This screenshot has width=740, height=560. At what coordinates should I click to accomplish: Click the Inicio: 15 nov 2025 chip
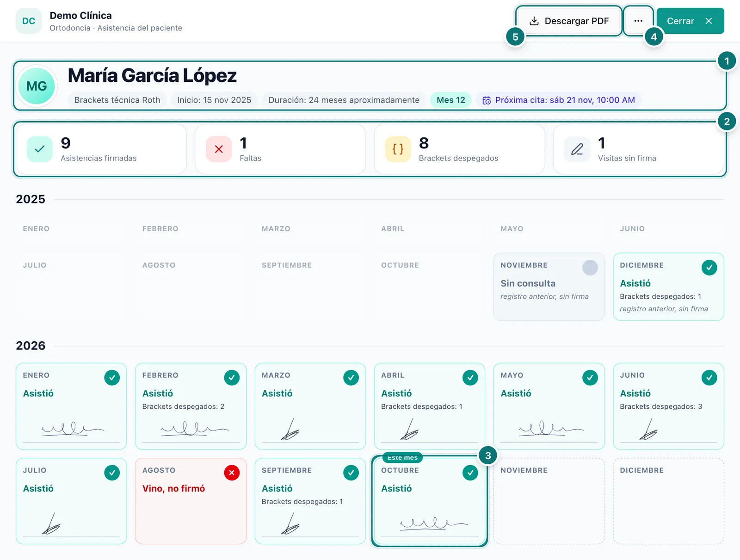click(214, 100)
